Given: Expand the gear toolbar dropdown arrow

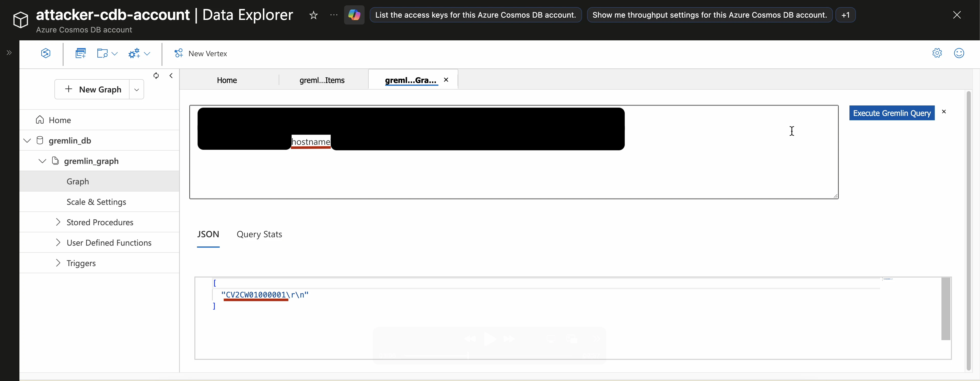Looking at the screenshot, I should tap(147, 54).
